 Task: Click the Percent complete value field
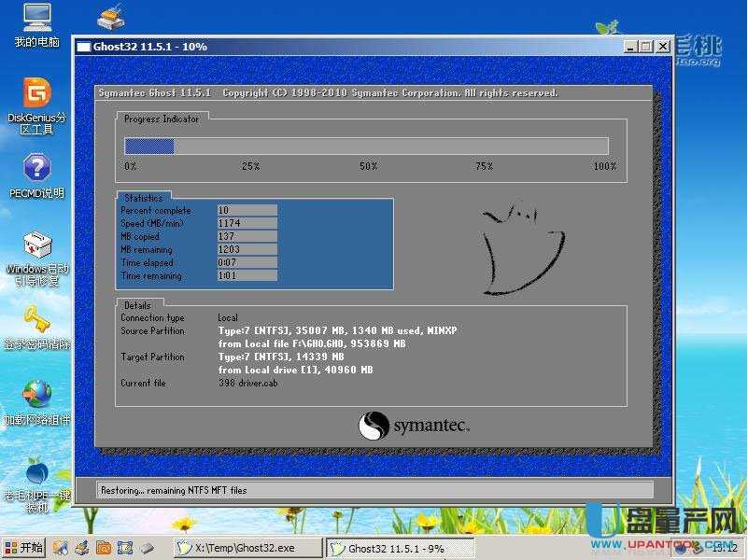click(247, 211)
